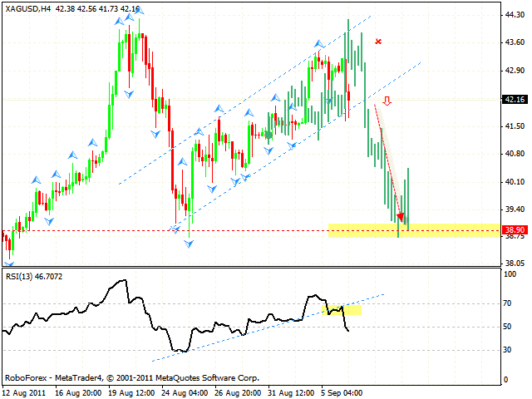Click the red X marker near 43.60
The height and width of the screenshot is (399, 532).
378,41
